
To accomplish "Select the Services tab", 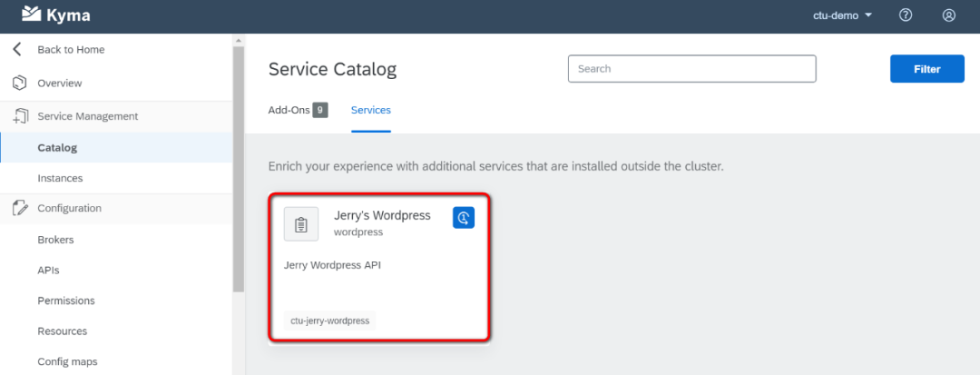I will [371, 110].
